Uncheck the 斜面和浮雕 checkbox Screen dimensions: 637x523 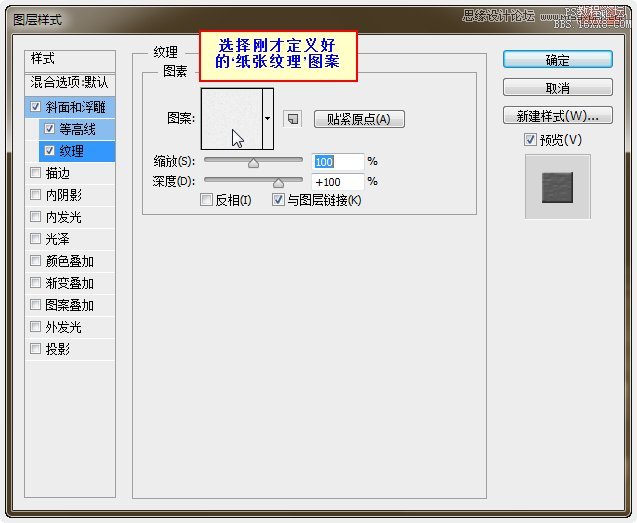coord(35,107)
